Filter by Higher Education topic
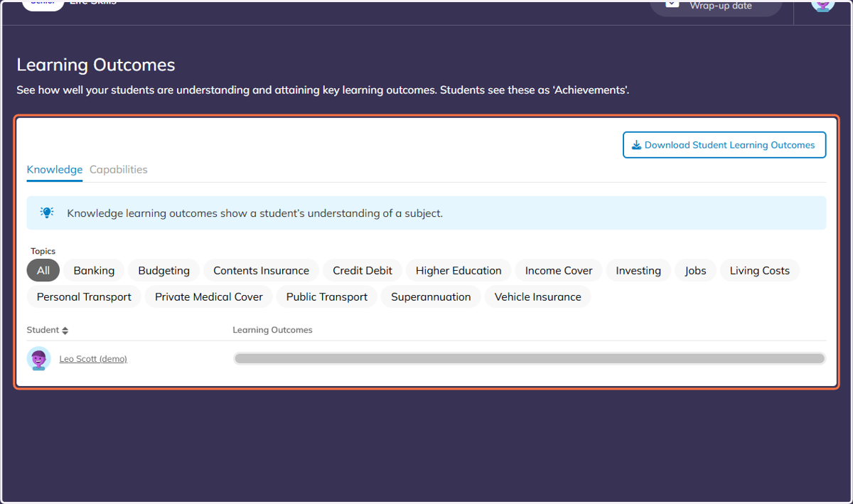The height and width of the screenshot is (504, 853). point(458,271)
